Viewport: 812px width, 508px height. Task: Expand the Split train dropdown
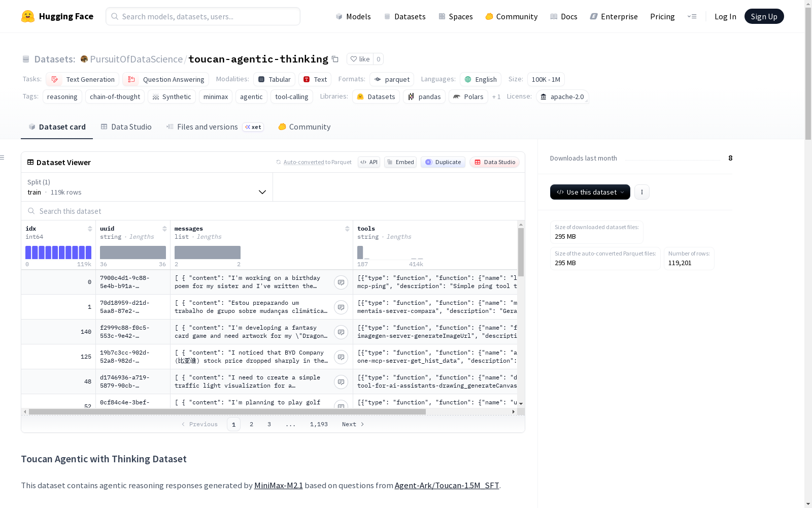(147, 187)
